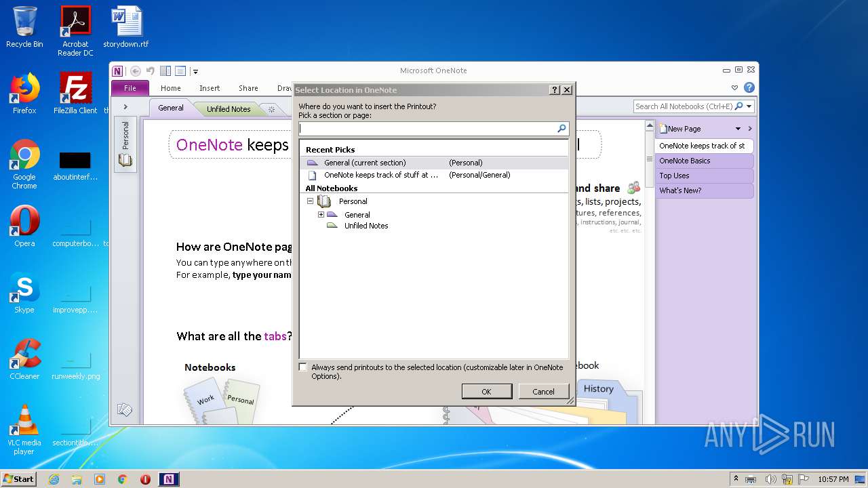Collapse the Personal notebook tree node

coord(310,201)
